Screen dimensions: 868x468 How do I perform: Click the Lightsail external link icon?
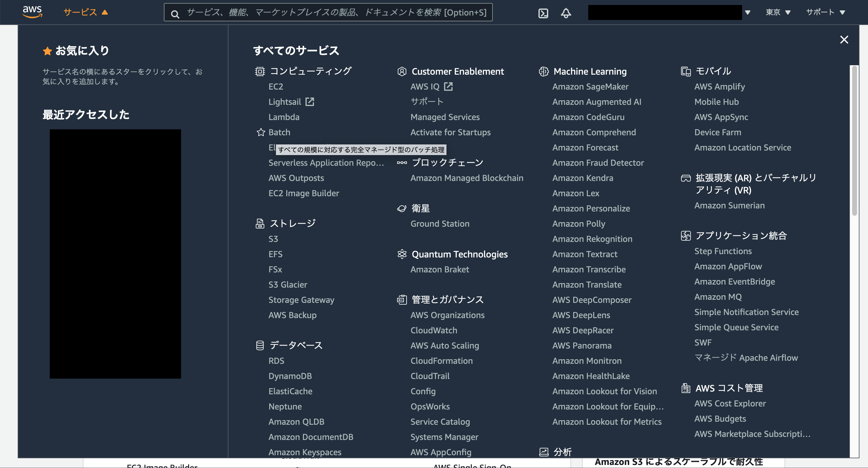click(x=310, y=101)
